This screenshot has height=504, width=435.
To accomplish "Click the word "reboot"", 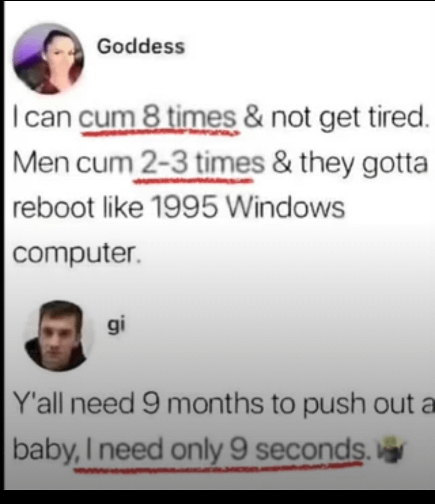I will (53, 207).
